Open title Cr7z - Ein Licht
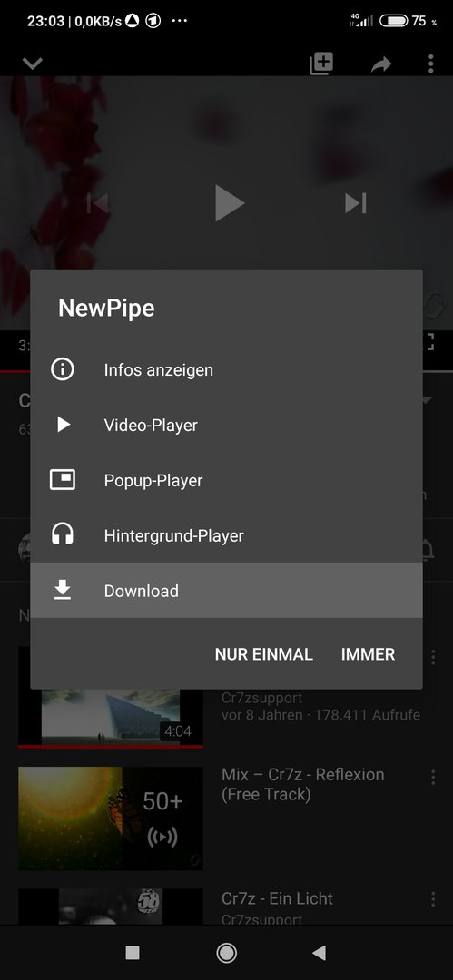The image size is (453, 980). 277,898
